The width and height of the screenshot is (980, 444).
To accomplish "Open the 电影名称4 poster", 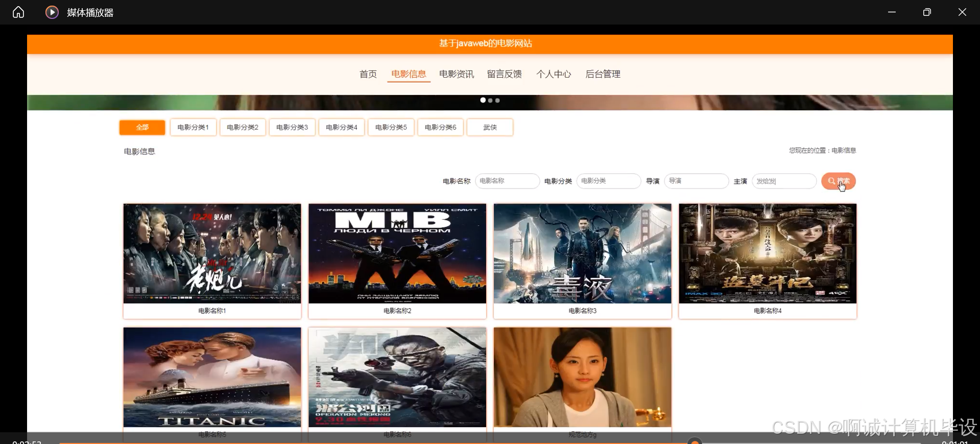I will [x=768, y=253].
